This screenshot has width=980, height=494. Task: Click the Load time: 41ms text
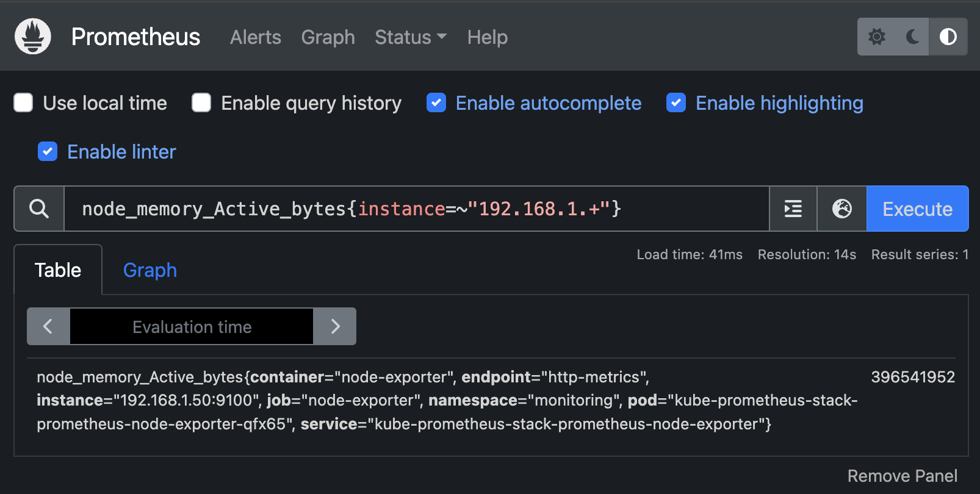tap(690, 254)
